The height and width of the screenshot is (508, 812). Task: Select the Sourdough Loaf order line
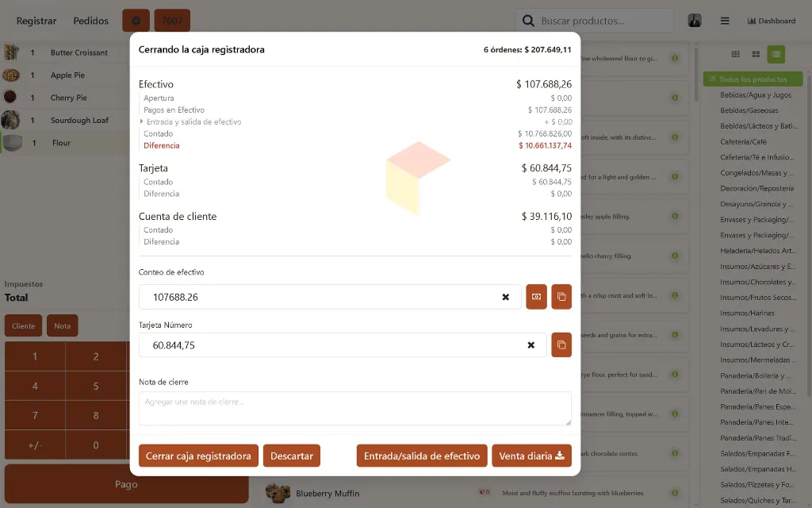[65, 121]
